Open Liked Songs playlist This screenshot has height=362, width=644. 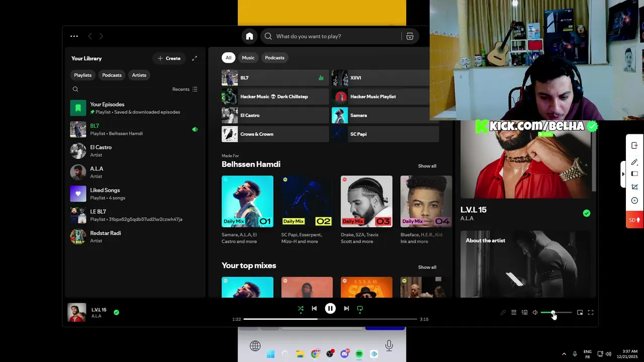click(x=135, y=194)
